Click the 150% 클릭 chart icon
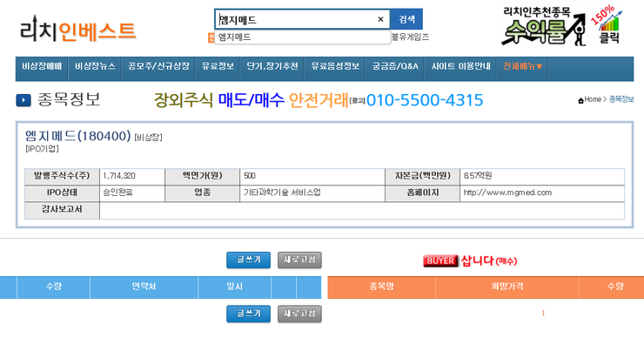The image size is (644, 338). 607,24
